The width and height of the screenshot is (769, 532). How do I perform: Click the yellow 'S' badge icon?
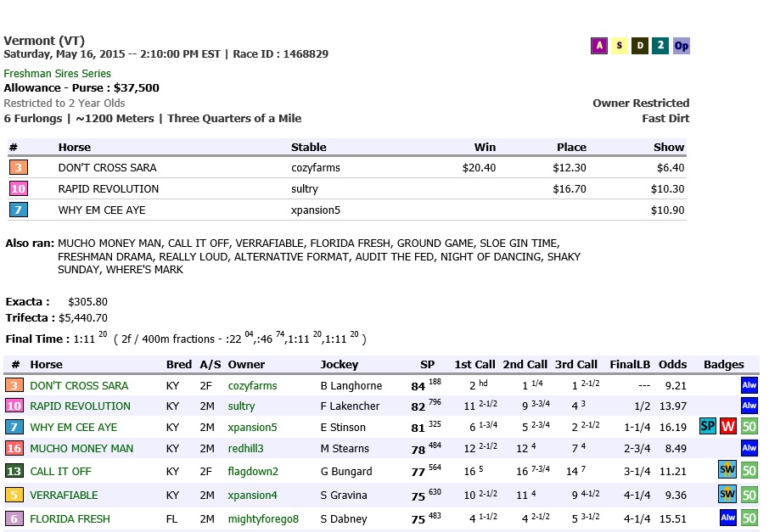click(x=619, y=46)
